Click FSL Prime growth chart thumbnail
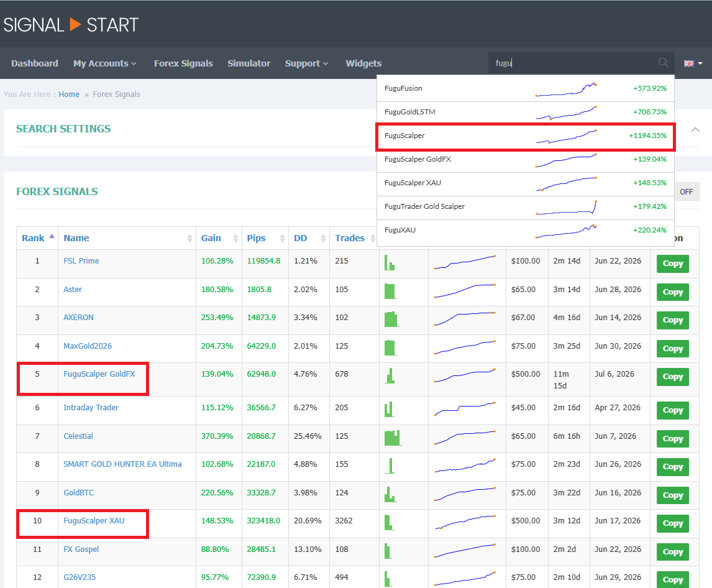Screen dimensions: 712x588 pos(465,262)
